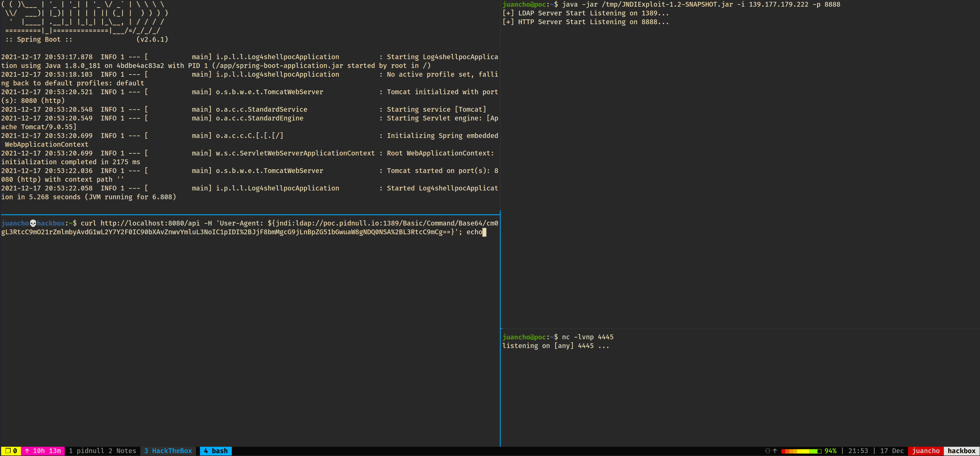Switch to tmux window 3 HackTheBox
The height and width of the screenshot is (456, 980).
coord(168,451)
